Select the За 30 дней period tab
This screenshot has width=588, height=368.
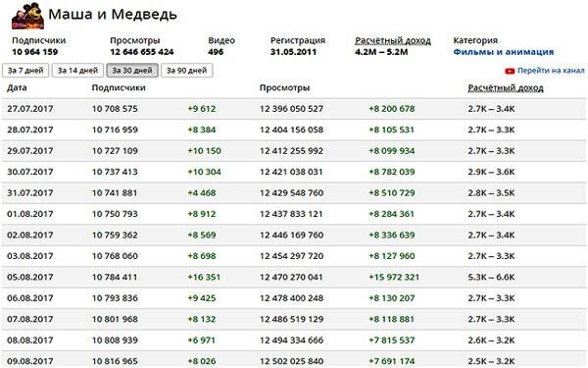[x=132, y=71]
